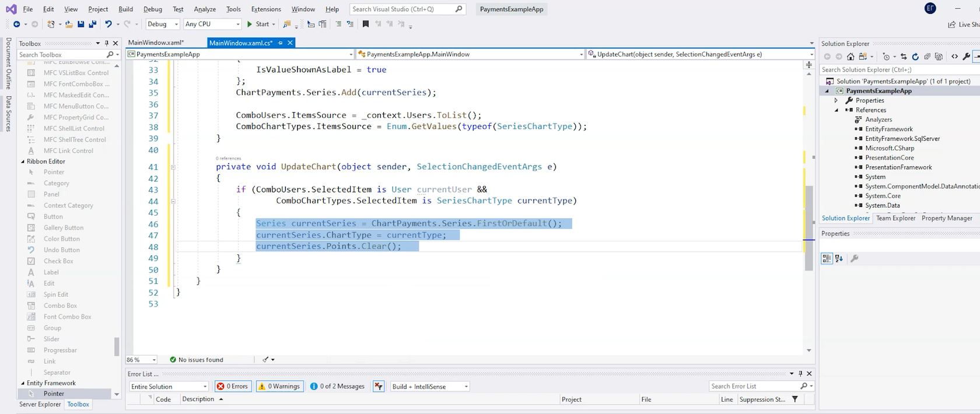Click Collapse All icon in Solution Explorer
This screenshot has width=980, height=414.
point(927,57)
